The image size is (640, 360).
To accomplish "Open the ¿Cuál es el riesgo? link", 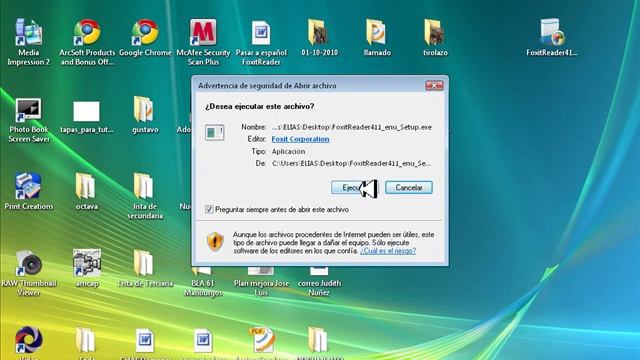I will click(x=388, y=251).
